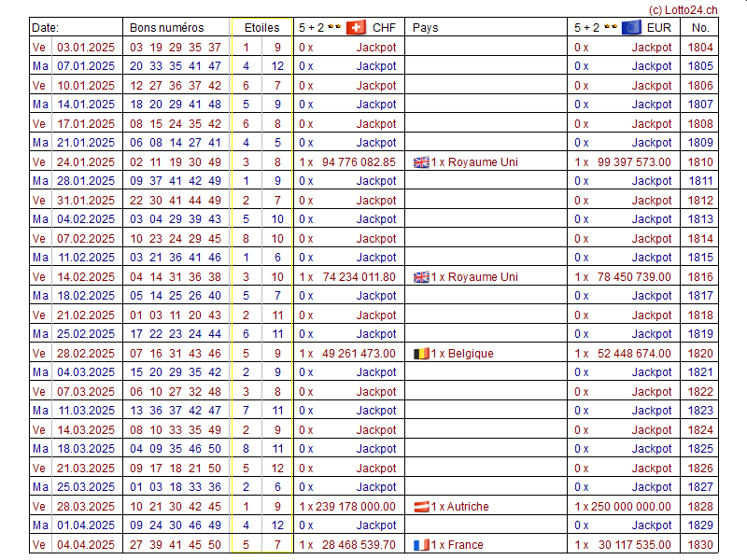The height and width of the screenshot is (560, 747).
Task: Select draw number 1804
Action: (700, 47)
